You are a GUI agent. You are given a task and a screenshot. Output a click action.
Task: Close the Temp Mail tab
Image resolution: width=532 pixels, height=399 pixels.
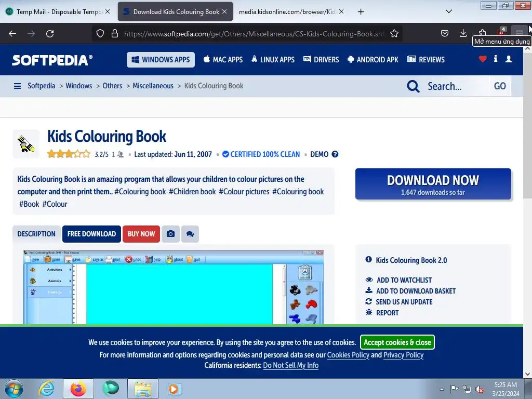pyautogui.click(x=107, y=11)
